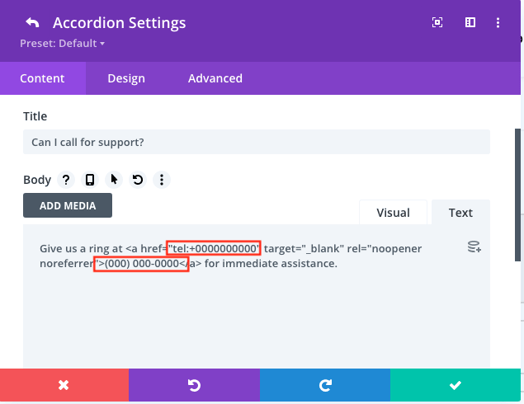Open the Advanced tab
Viewport: 524px width, 404px height.
coord(215,79)
